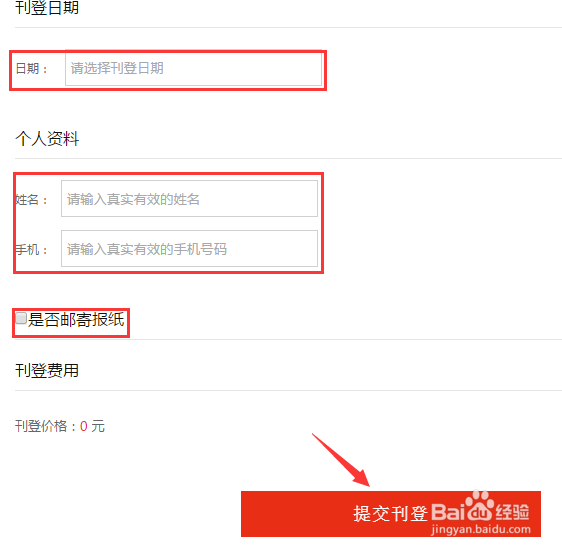Submit the form with 提交刊登 button
The image size is (562, 550).
pos(391,513)
